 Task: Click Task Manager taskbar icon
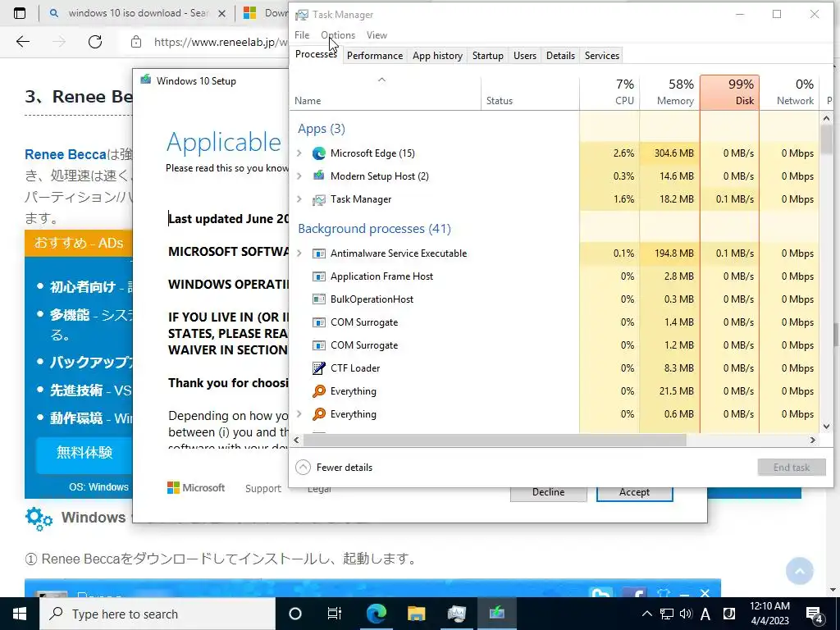coord(456,614)
